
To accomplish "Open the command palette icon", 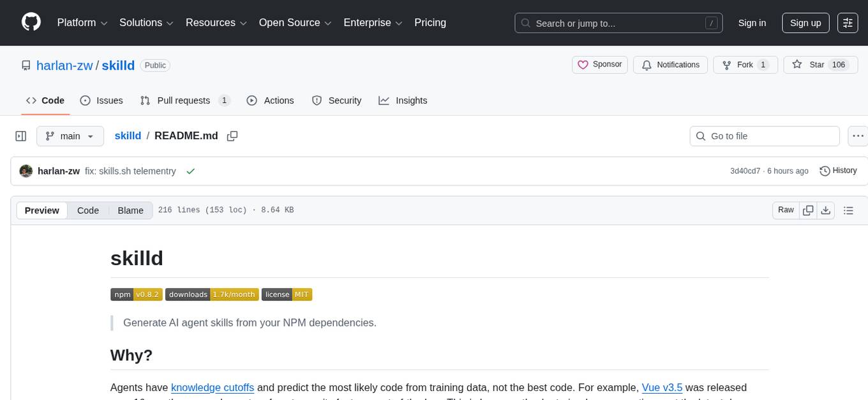I will point(848,23).
